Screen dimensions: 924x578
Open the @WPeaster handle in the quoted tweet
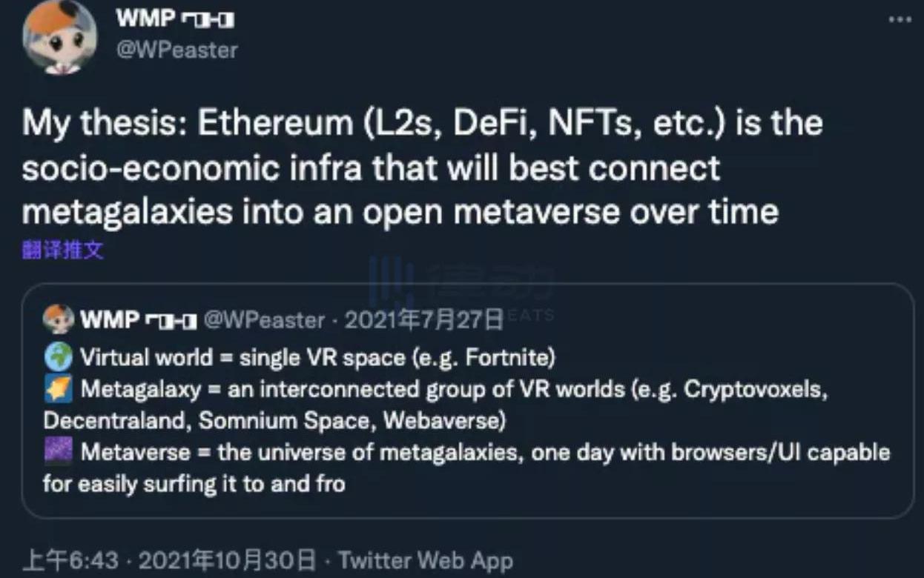tap(263, 320)
